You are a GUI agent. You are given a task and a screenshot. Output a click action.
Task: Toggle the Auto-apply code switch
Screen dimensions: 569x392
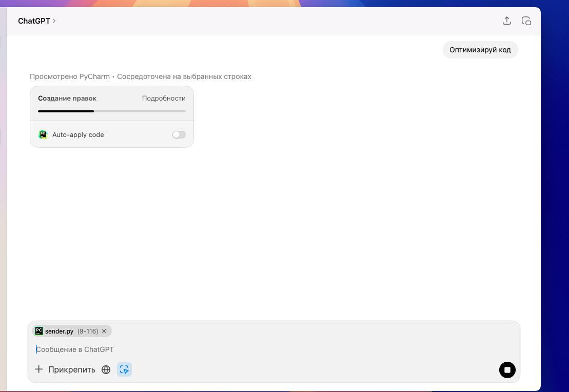click(179, 134)
